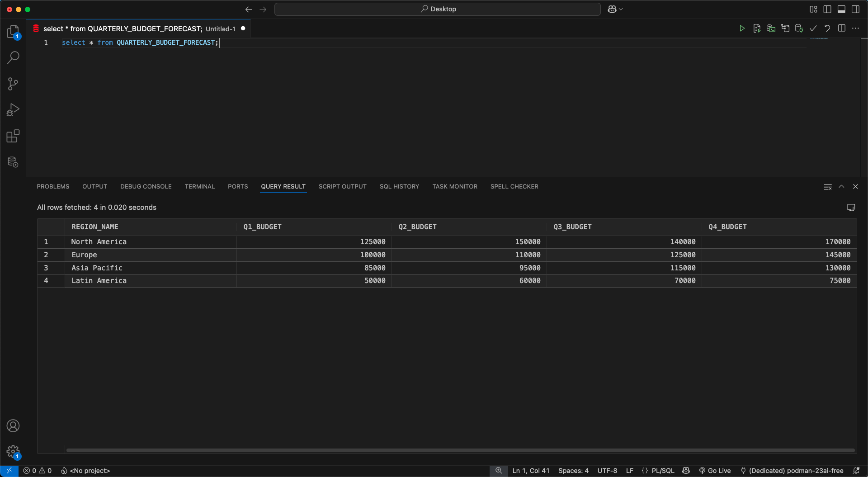Switch the podman-23ai-free connection
The image size is (868, 477).
pyautogui.click(x=792, y=471)
